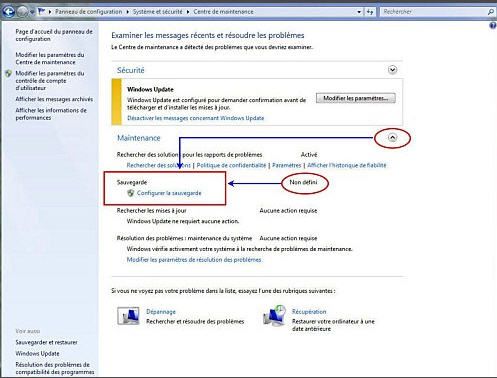Click the flag icon in address bar
This screenshot has height=378, width=497.
click(42, 12)
